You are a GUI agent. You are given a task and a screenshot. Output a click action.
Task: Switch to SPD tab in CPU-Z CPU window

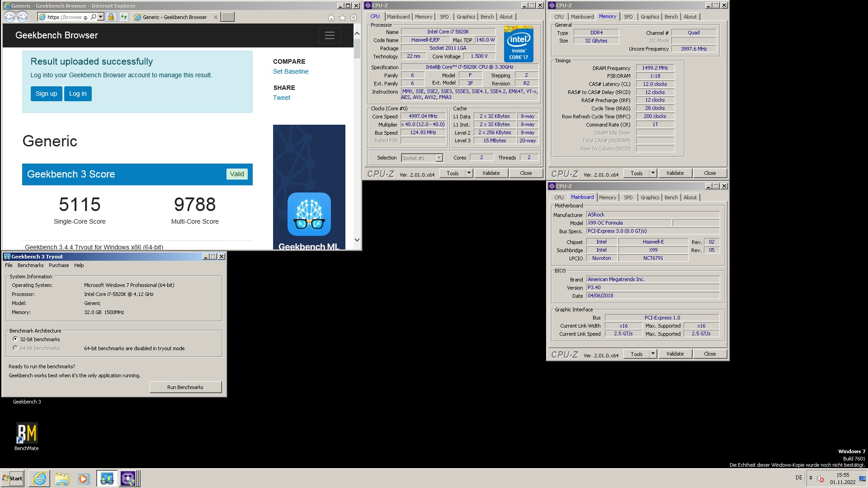[x=444, y=17]
